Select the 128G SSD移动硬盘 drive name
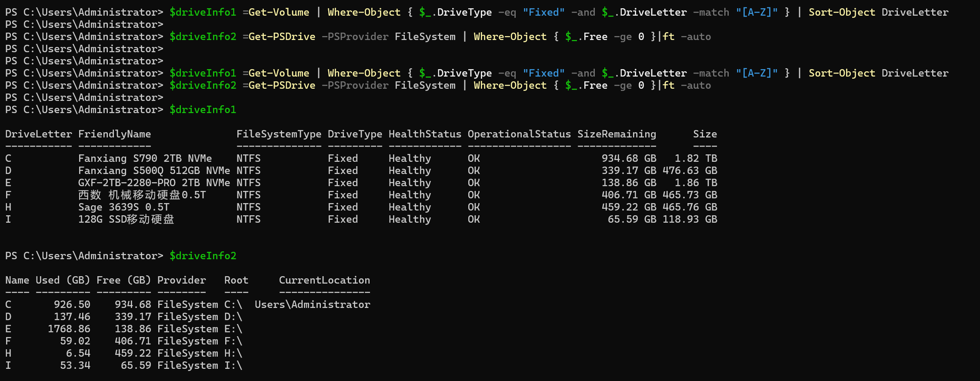This screenshot has width=980, height=381. (x=126, y=219)
